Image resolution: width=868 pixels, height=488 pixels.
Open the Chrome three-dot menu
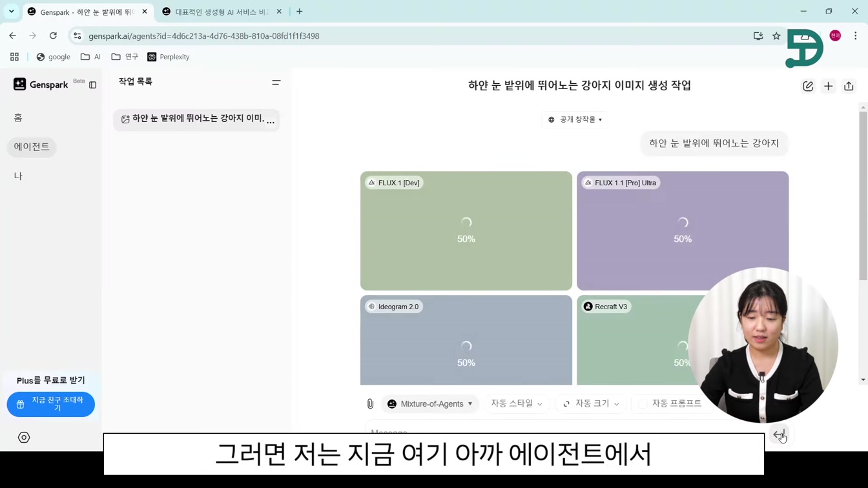(x=855, y=36)
